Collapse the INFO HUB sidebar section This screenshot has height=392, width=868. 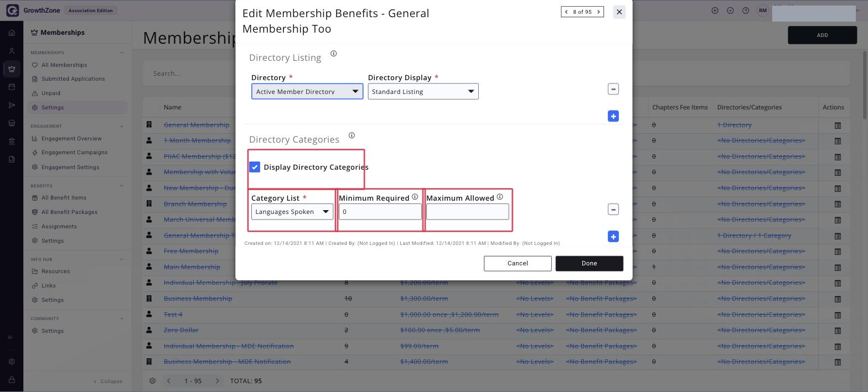point(122,259)
